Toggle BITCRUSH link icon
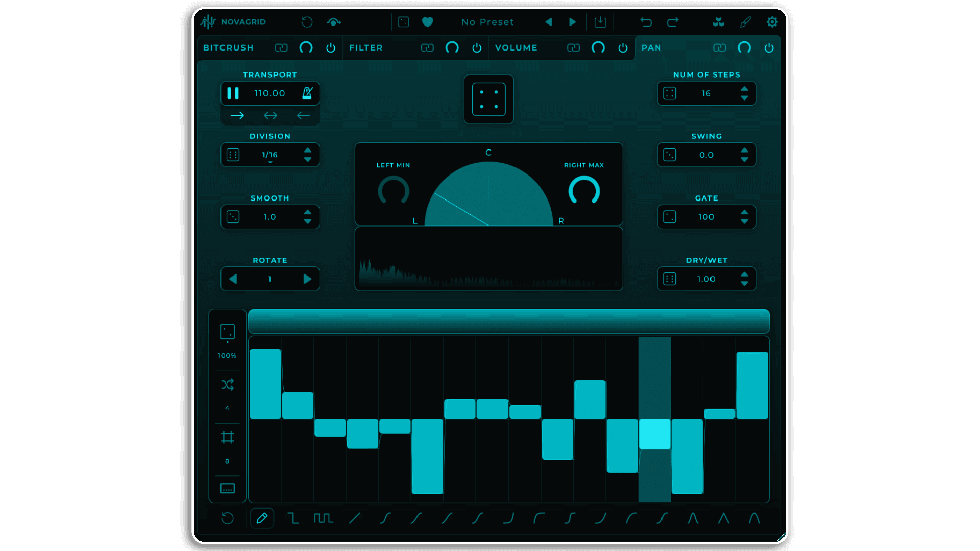Viewport: 980px width, 551px height. 281,47
